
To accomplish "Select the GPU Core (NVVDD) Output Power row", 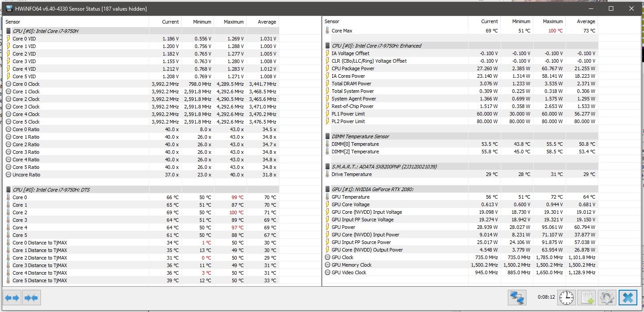I will click(x=460, y=250).
